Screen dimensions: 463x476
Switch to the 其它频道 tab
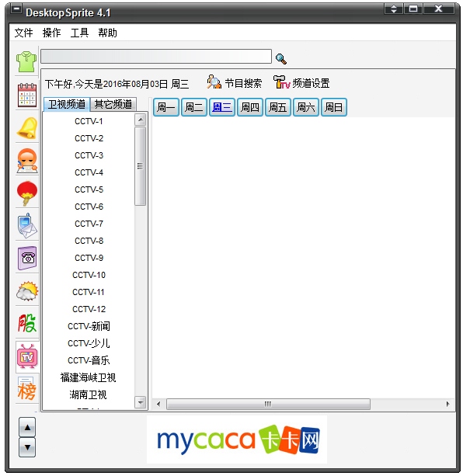click(113, 104)
